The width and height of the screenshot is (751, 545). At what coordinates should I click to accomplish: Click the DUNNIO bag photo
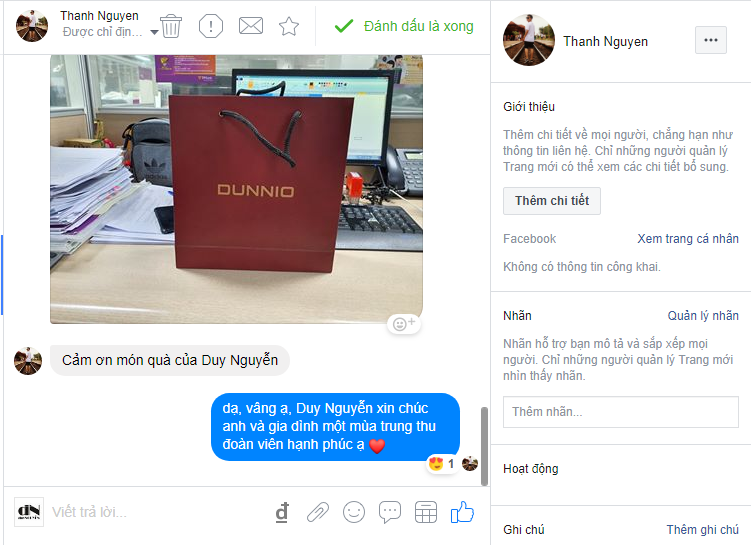tap(237, 189)
